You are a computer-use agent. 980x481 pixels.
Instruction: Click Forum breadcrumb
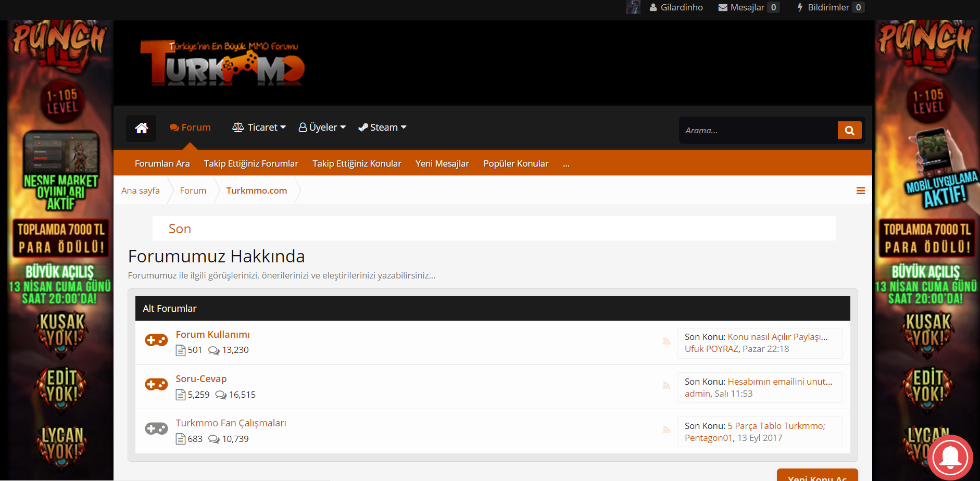pos(193,191)
